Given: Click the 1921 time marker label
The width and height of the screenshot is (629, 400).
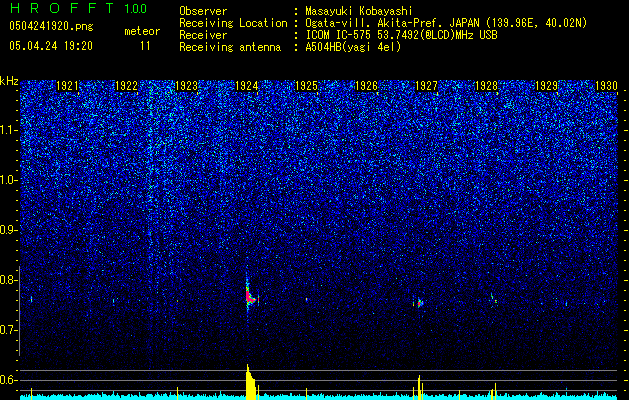Looking at the screenshot, I should (67, 86).
